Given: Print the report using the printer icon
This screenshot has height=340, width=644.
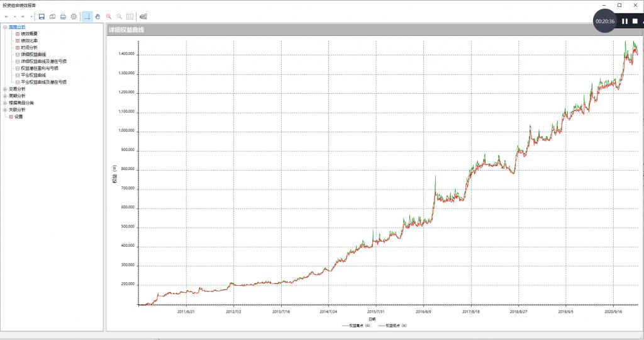Looking at the screenshot, I should (x=63, y=16).
